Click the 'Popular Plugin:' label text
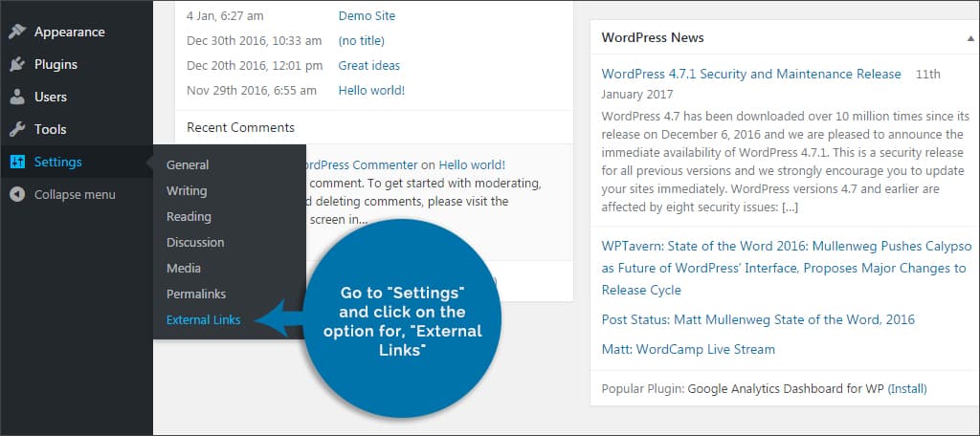 pyautogui.click(x=642, y=388)
